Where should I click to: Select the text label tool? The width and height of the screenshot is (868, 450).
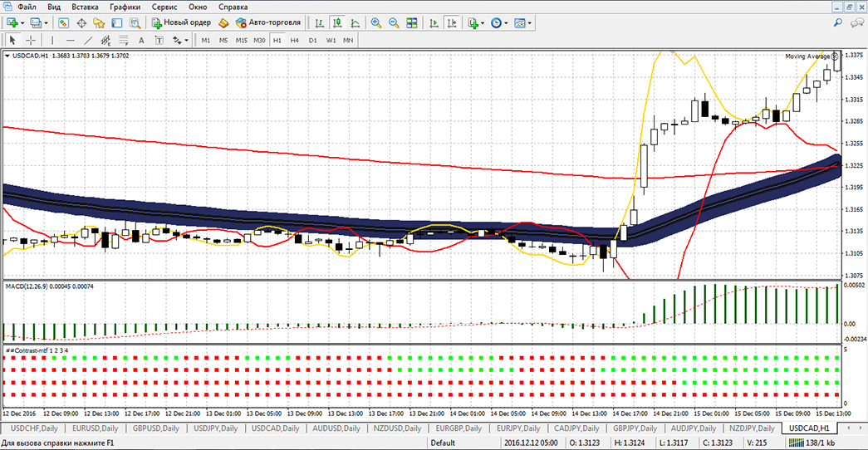[x=159, y=40]
